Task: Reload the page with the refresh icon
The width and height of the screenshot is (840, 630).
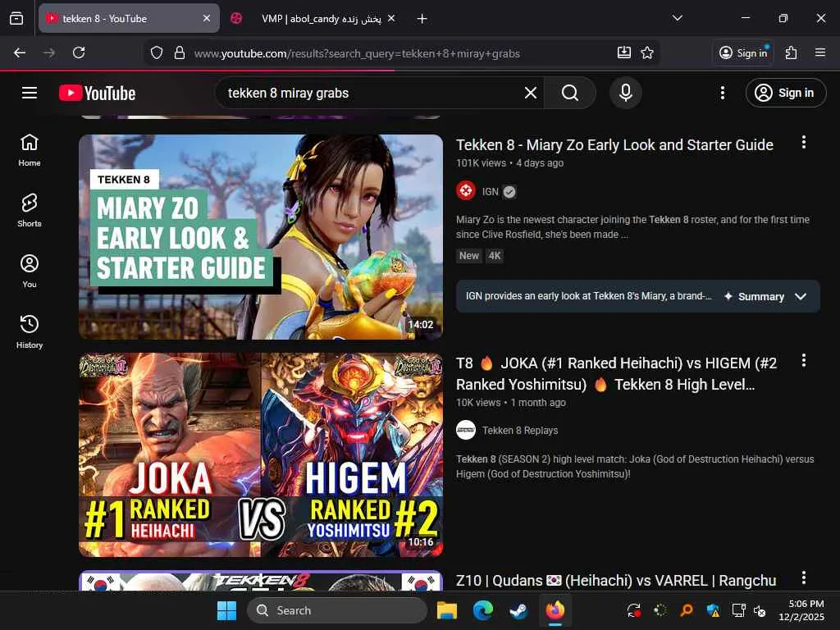Action: tap(79, 52)
